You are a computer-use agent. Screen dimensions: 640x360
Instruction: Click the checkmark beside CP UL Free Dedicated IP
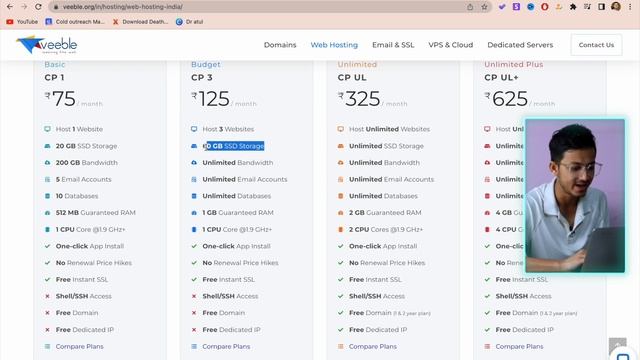(x=340, y=329)
